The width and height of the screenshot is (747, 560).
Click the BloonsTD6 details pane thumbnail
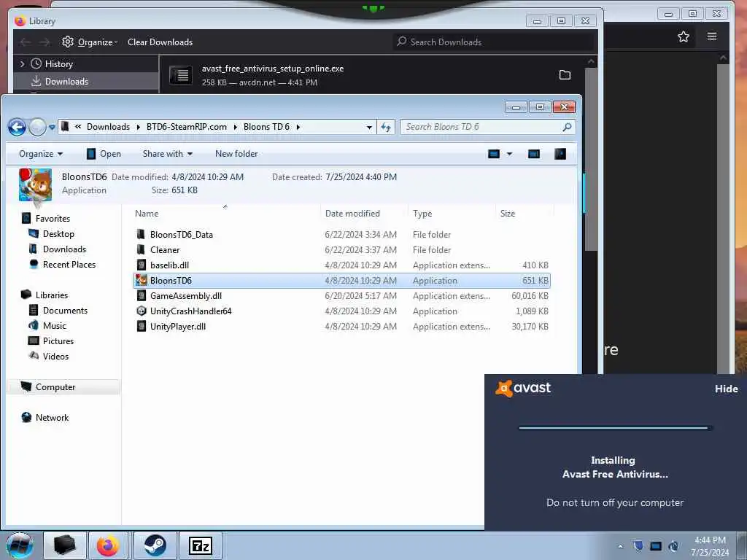pyautogui.click(x=35, y=184)
